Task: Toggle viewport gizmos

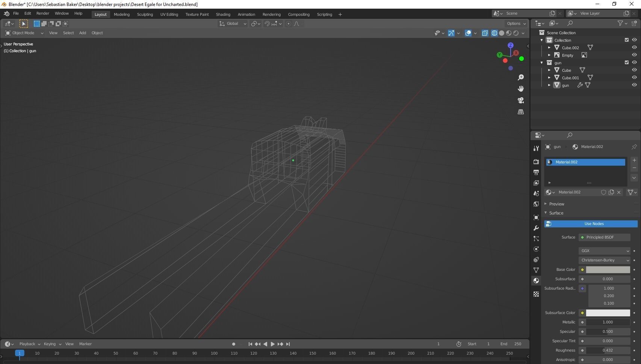Action: pyautogui.click(x=451, y=33)
